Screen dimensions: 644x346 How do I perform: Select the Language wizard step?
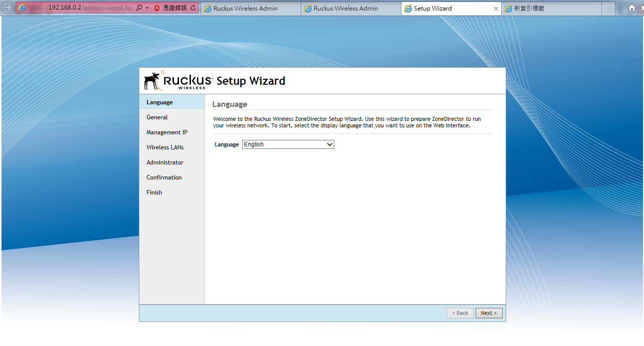point(172,102)
